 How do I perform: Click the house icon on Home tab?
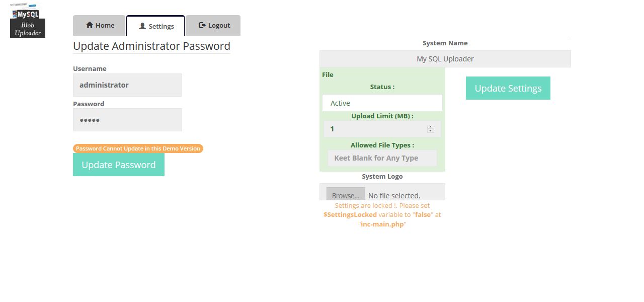point(90,25)
